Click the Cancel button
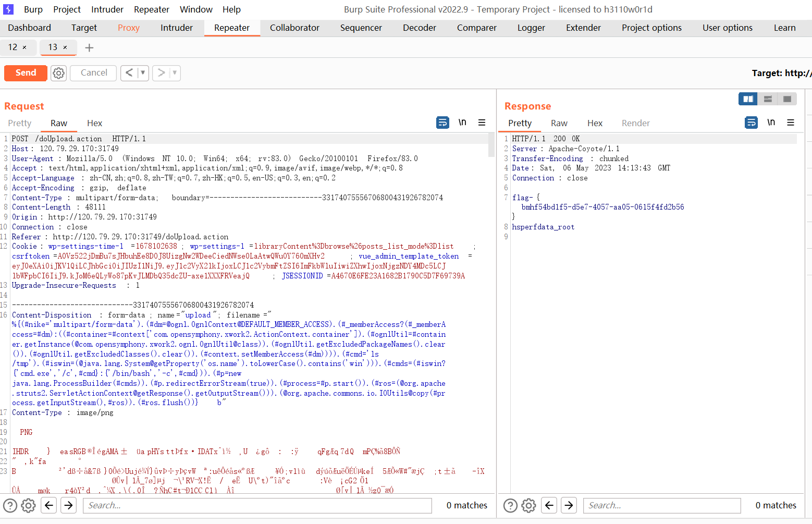 point(94,73)
